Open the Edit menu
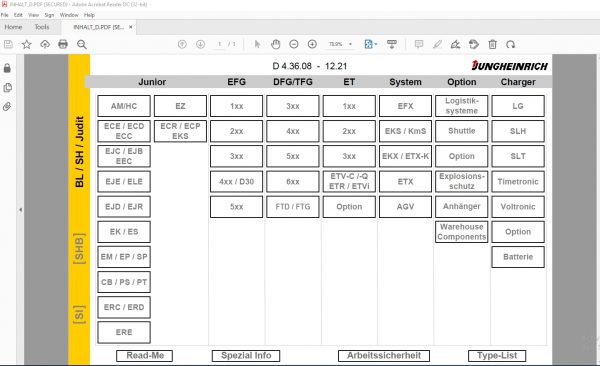Image resolution: width=600 pixels, height=366 pixels. [x=18, y=15]
